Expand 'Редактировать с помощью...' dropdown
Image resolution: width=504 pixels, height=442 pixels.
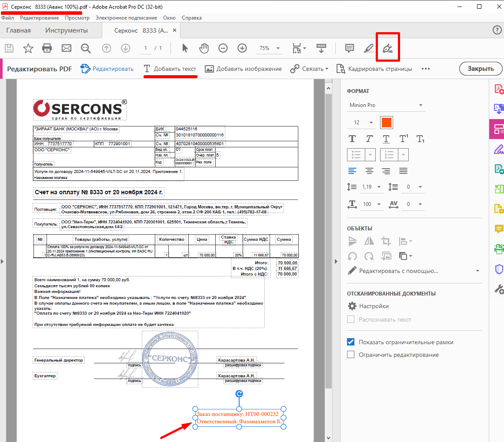414,271
